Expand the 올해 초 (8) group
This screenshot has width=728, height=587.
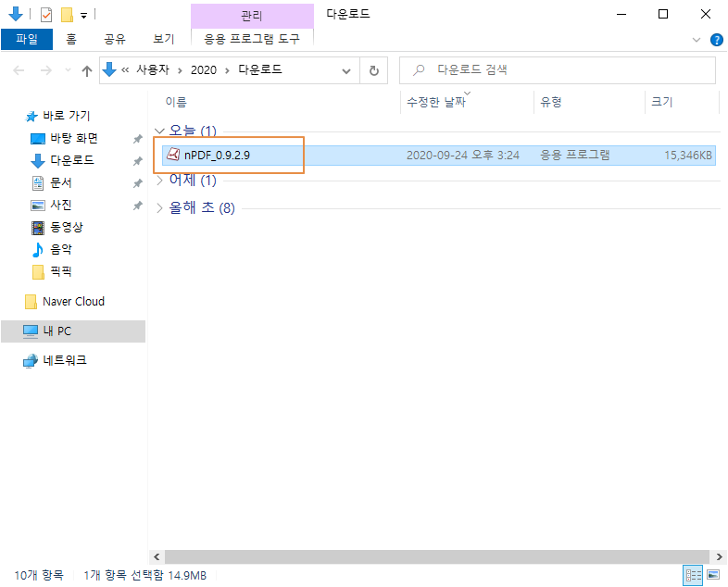click(x=159, y=208)
